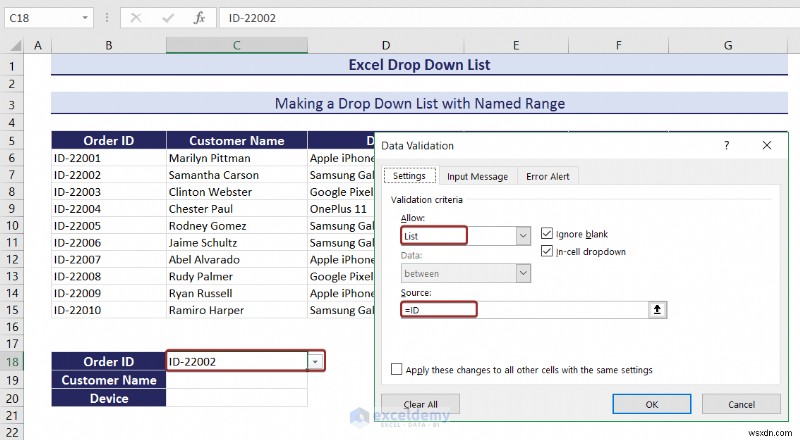The width and height of the screenshot is (800, 440).
Task: Select row 18 header
Action: pos(12,362)
